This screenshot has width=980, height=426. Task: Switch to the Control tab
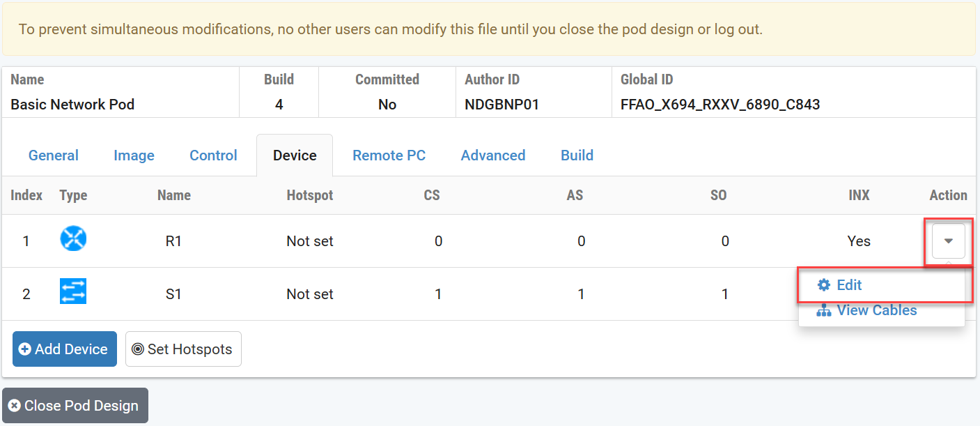tap(213, 155)
